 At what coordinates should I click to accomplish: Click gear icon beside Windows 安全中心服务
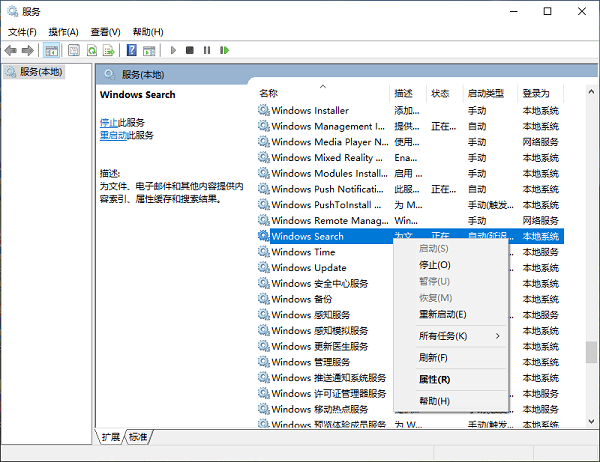tap(264, 283)
